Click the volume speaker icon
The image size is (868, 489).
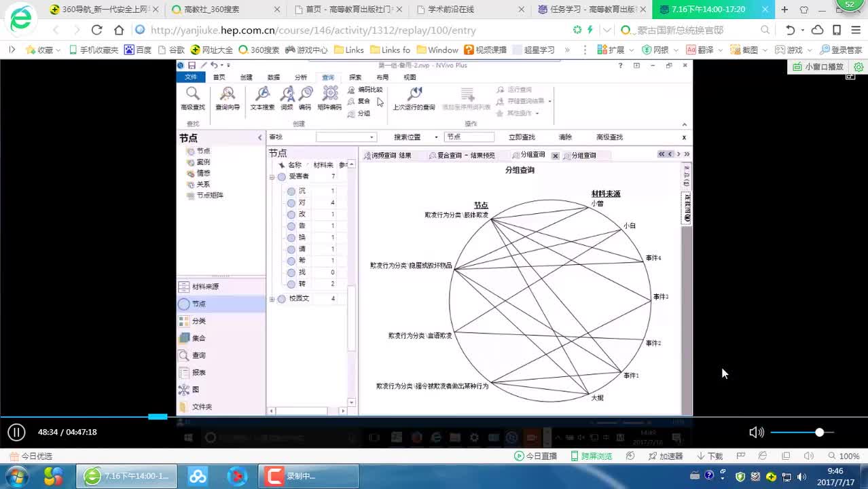click(x=756, y=432)
